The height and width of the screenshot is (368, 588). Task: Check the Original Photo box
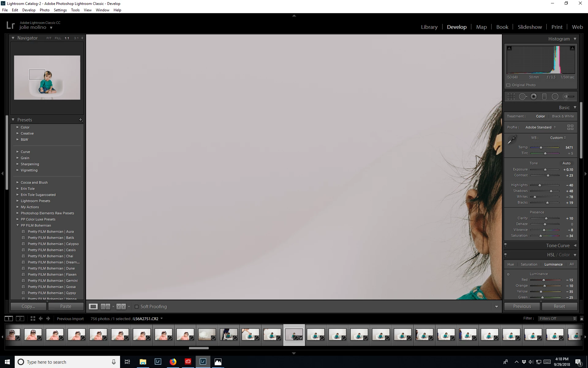(x=508, y=85)
